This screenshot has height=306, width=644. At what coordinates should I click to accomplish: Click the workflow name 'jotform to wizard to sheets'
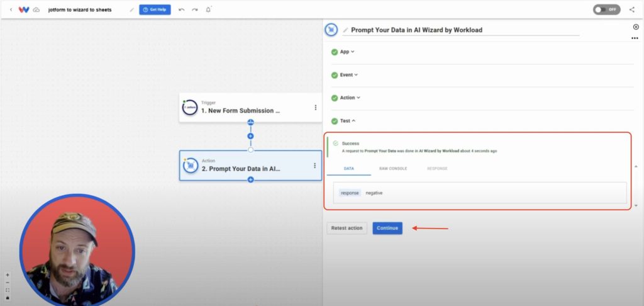[80, 10]
